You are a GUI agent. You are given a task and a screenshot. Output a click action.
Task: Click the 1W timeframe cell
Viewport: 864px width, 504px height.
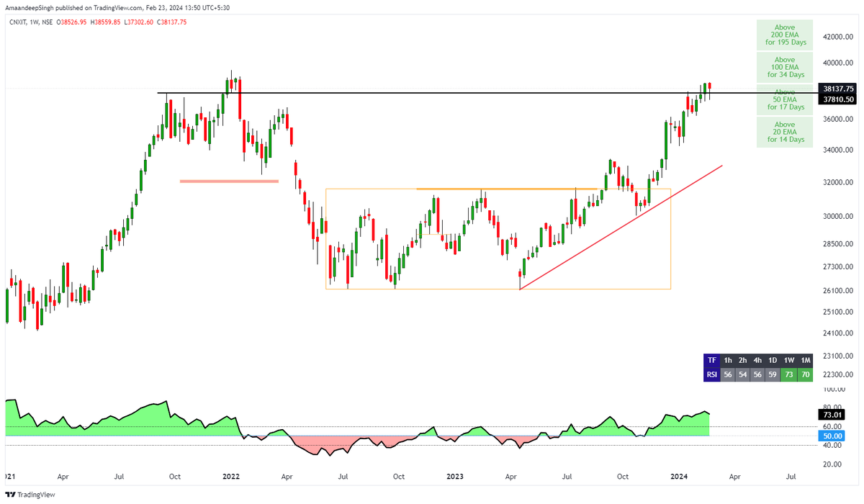click(789, 360)
